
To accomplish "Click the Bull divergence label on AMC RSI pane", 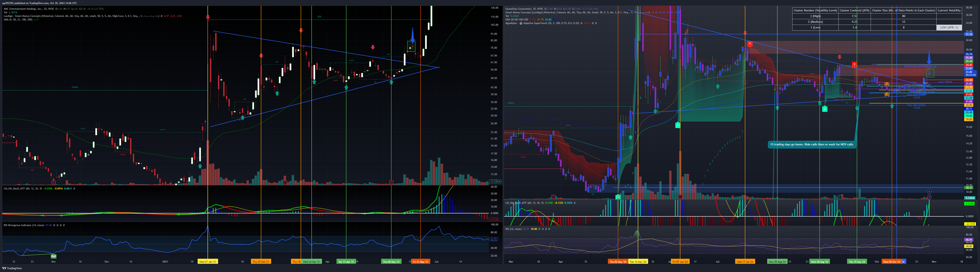I will [53, 256].
